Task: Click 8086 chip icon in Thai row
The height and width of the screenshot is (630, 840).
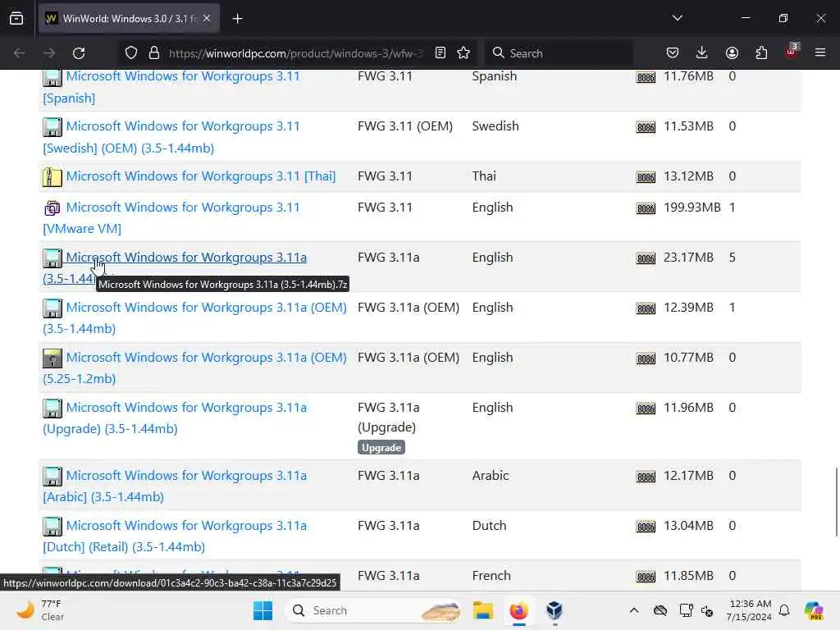Action: point(646,177)
